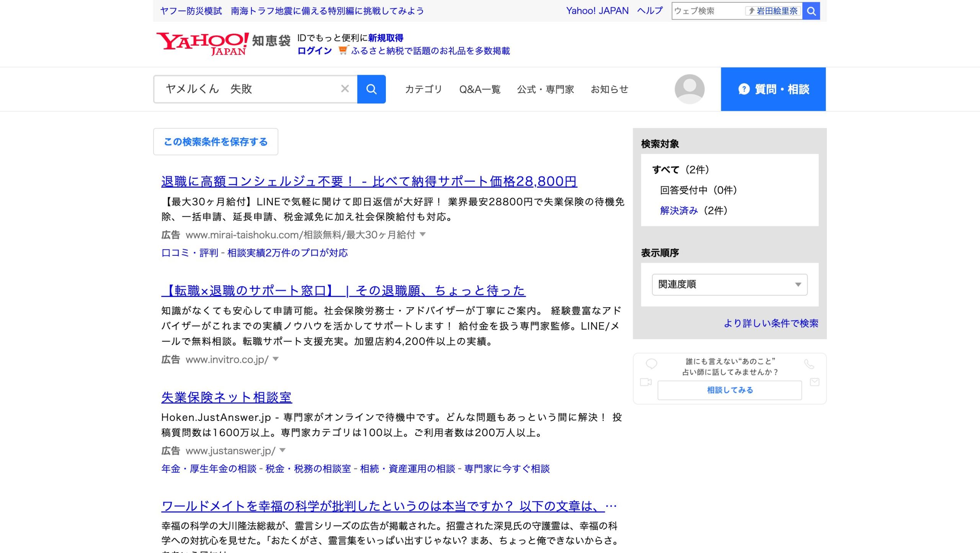This screenshot has width=980, height=553.
Task: Click the web search magnifier icon at top right
Action: click(811, 11)
